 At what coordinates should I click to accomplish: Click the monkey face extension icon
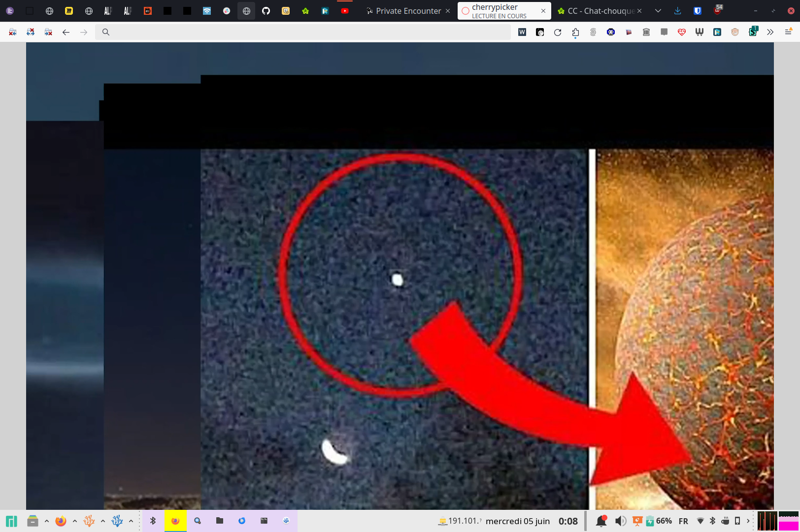point(735,33)
